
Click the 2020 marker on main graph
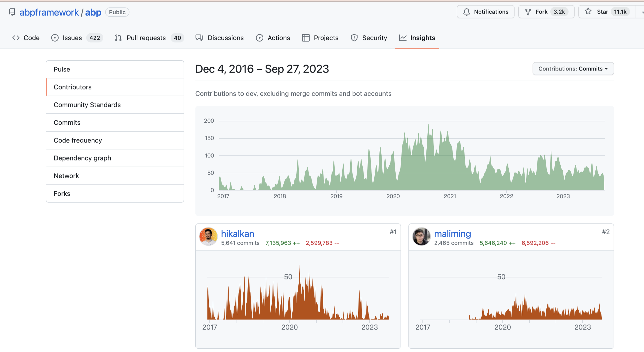[393, 196]
